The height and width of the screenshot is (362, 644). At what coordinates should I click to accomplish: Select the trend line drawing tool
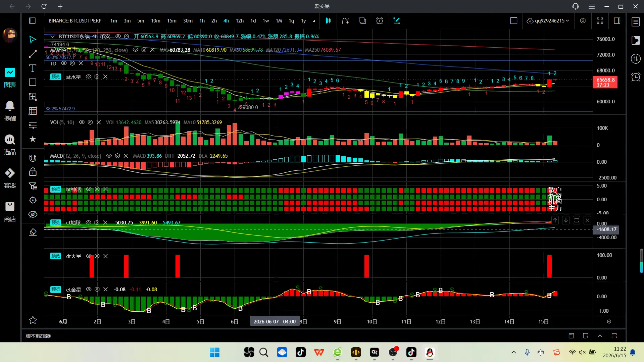33,54
